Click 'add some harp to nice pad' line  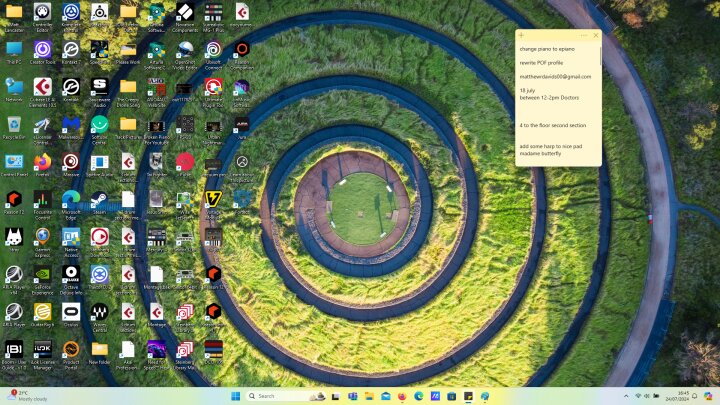551,146
